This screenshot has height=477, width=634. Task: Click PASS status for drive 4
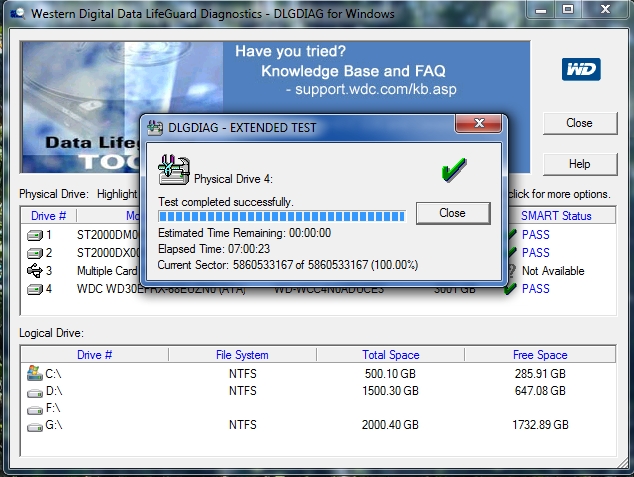click(x=536, y=289)
